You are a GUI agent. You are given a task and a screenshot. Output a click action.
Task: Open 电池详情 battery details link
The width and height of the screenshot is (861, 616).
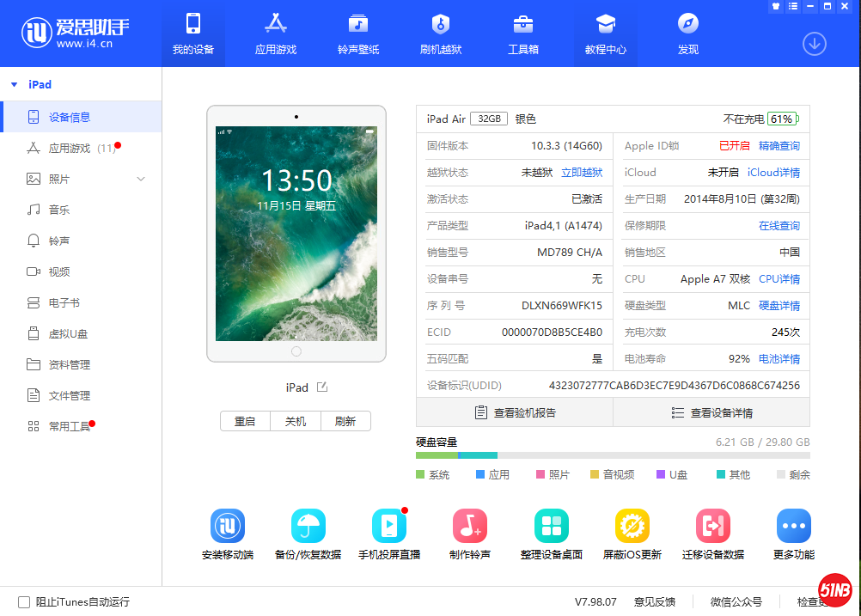tap(779, 358)
